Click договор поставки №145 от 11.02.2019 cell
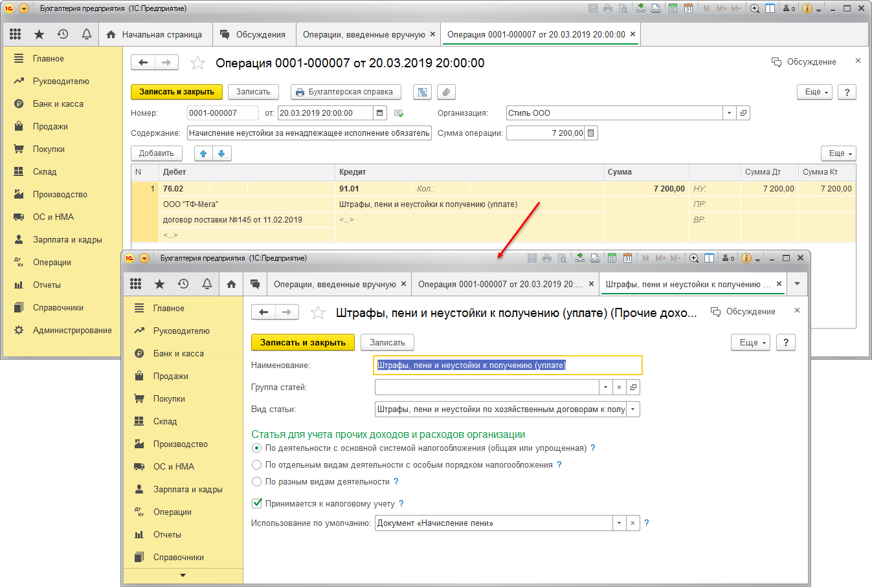Screen dimensions: 872x588 [x=247, y=220]
